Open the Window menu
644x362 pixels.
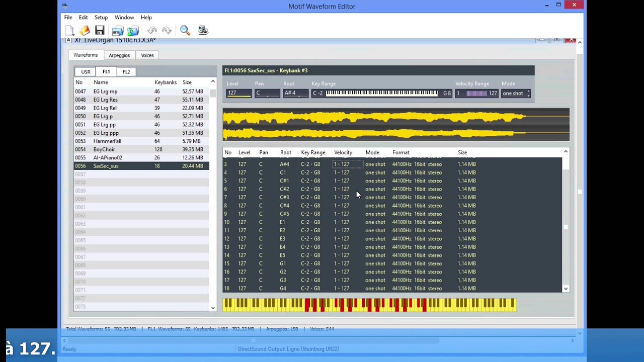124,18
